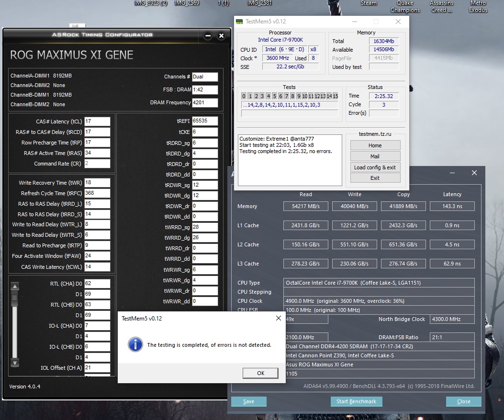This screenshot has width=504, height=420.
Task: Click the Refresh Cycle Time (tRFC) field
Action: pos(97,193)
